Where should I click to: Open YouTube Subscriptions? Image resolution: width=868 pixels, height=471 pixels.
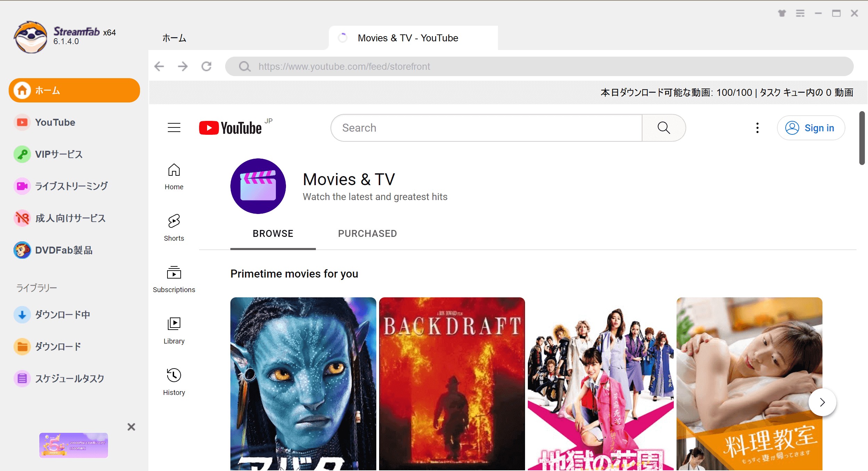pyautogui.click(x=174, y=279)
